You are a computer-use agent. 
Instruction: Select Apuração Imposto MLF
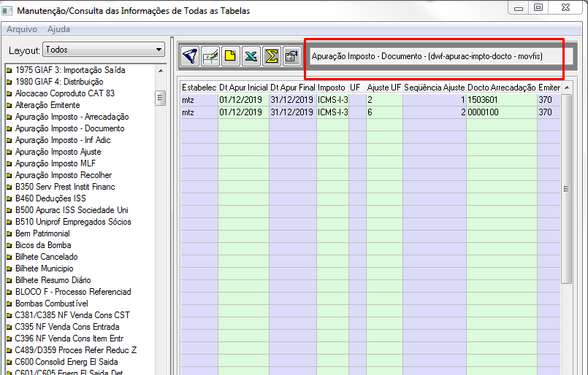tap(56, 163)
